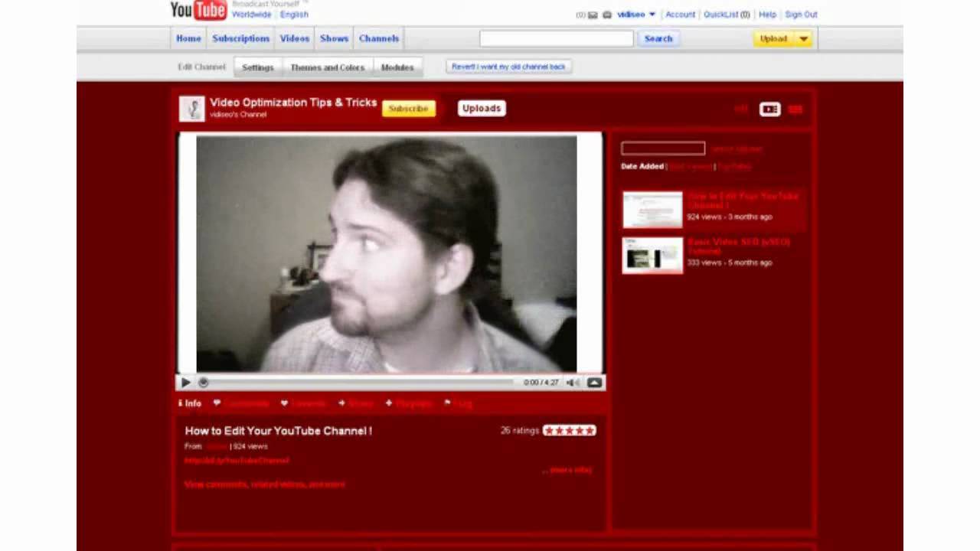
Task: Click the yellow Subscribe button
Action: point(409,109)
